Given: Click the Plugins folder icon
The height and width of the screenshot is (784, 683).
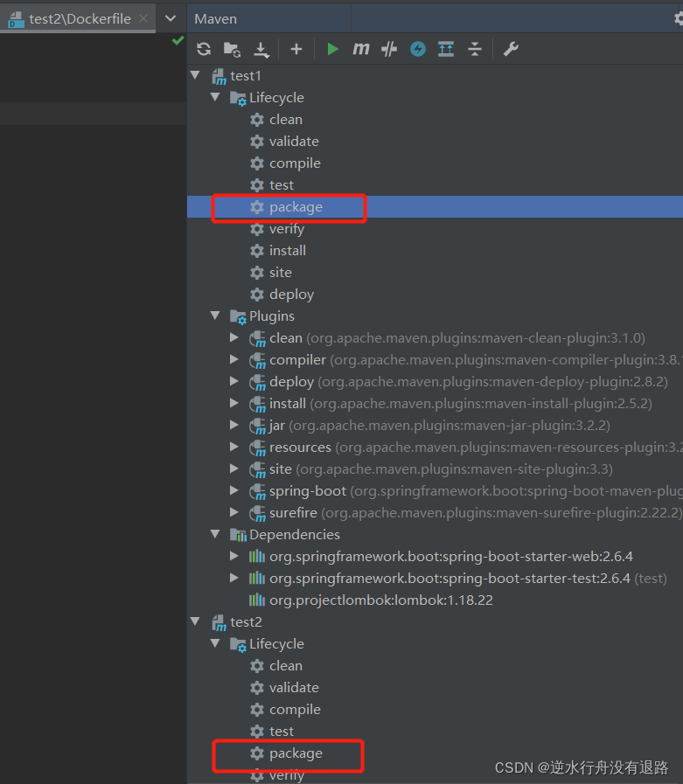Looking at the screenshot, I should (238, 316).
